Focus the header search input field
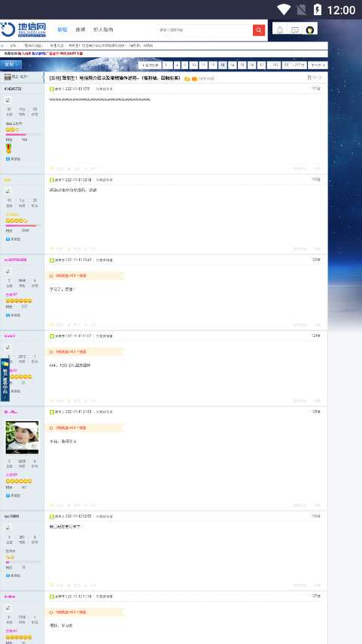Screen dimensions: 362x644 [204, 30]
